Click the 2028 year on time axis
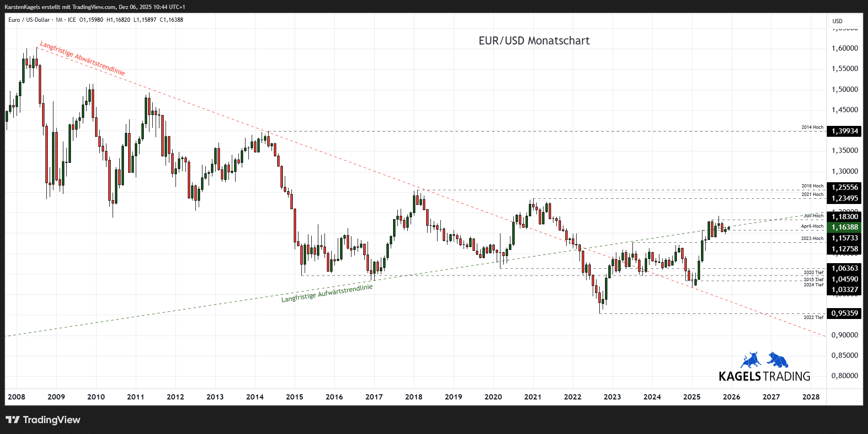Screen dimensions: 868x434 coord(811,397)
